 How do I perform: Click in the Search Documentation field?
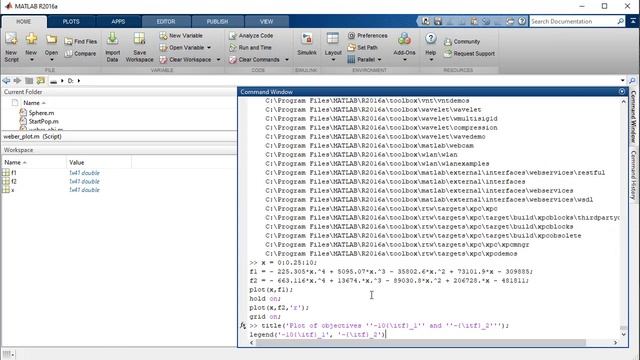click(573, 21)
